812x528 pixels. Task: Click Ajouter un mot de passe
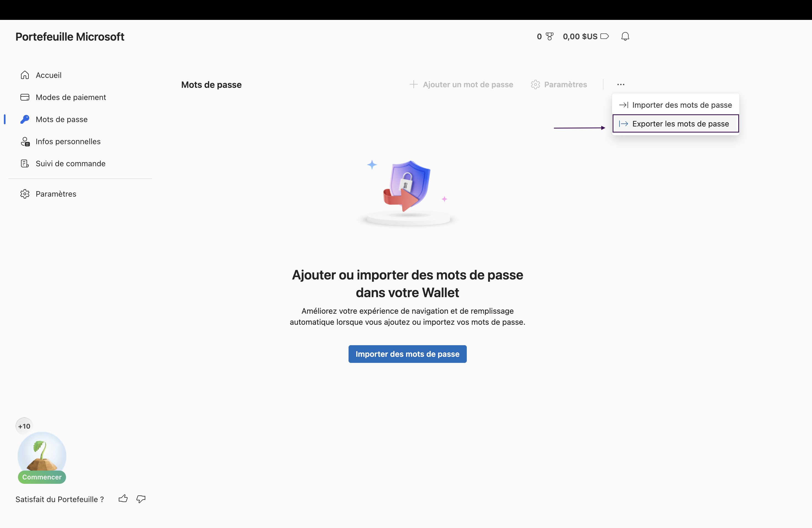point(461,85)
